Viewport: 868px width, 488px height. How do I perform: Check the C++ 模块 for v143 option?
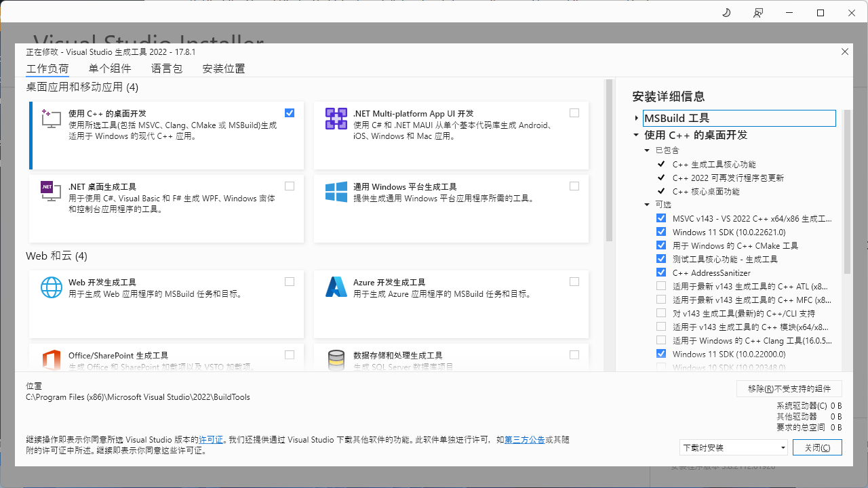(x=661, y=327)
